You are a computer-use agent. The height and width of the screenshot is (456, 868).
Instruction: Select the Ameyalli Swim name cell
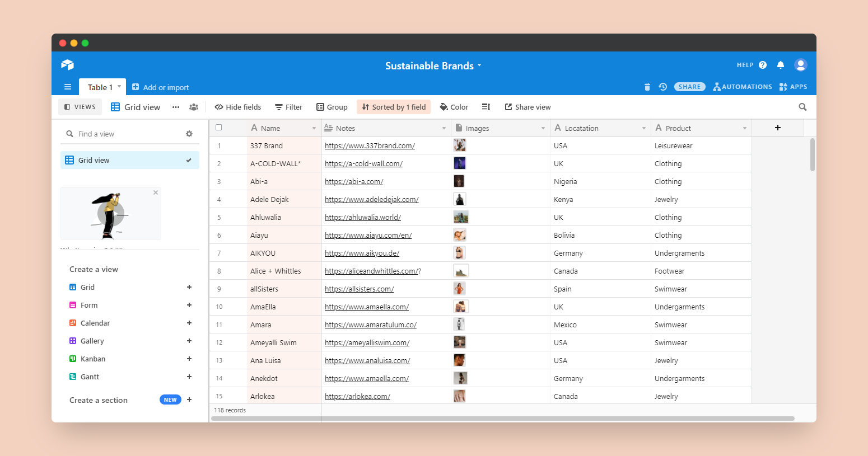click(284, 342)
